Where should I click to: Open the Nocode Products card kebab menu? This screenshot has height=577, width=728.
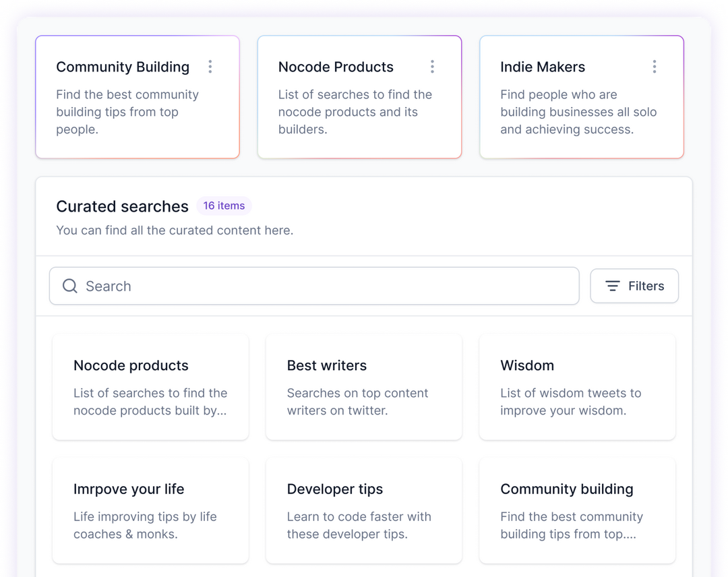(432, 67)
